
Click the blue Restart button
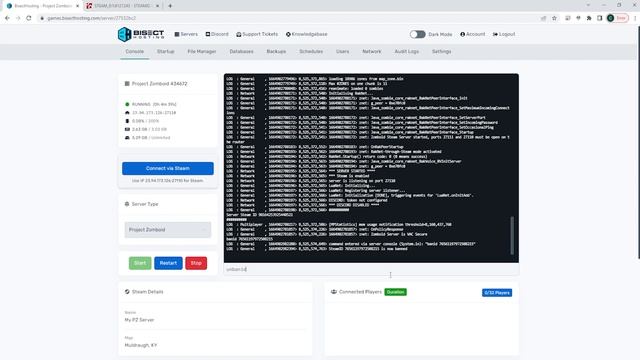(168, 263)
